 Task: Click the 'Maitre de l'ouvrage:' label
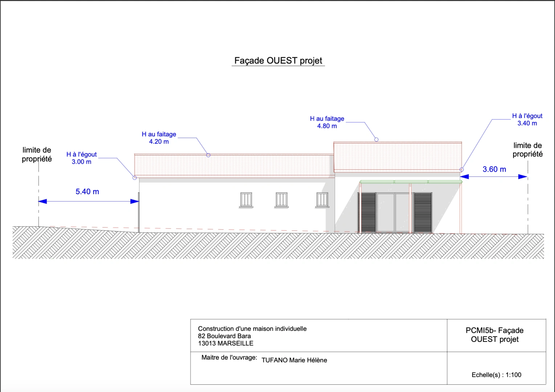229,358
